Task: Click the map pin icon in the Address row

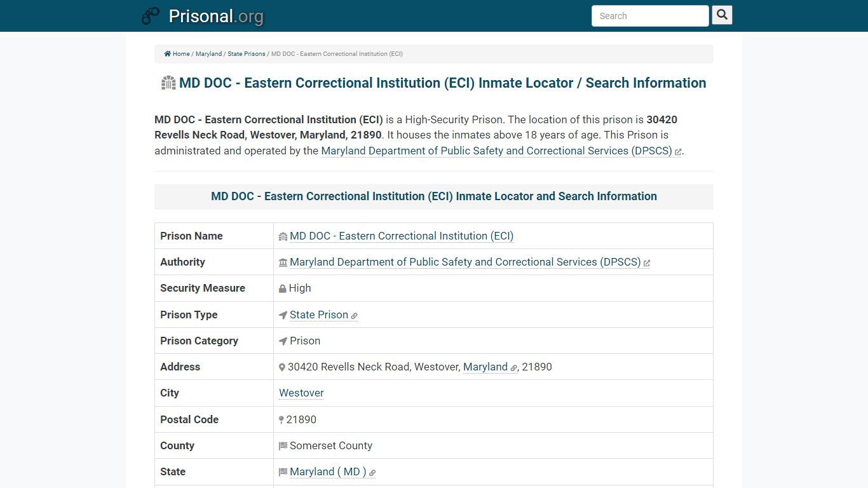Action: (x=282, y=367)
